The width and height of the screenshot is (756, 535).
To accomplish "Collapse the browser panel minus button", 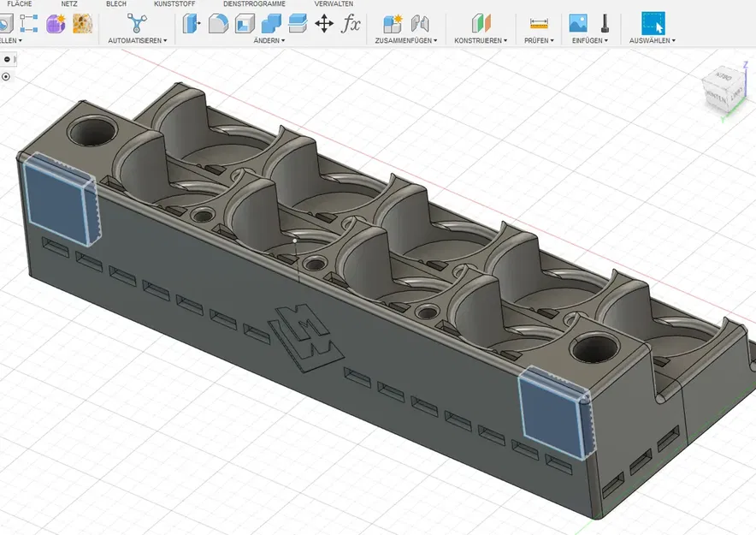I will (7, 59).
